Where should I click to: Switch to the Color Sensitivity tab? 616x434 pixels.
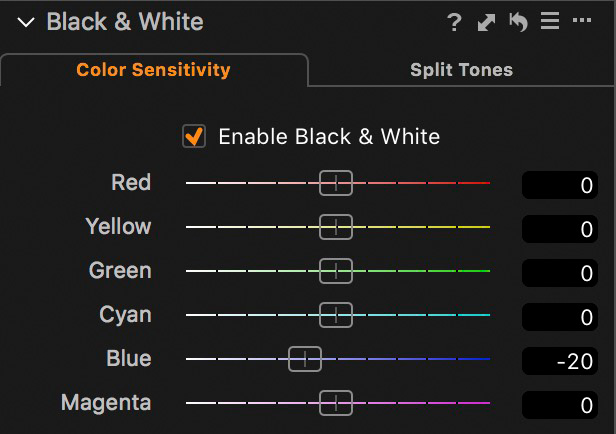click(153, 70)
